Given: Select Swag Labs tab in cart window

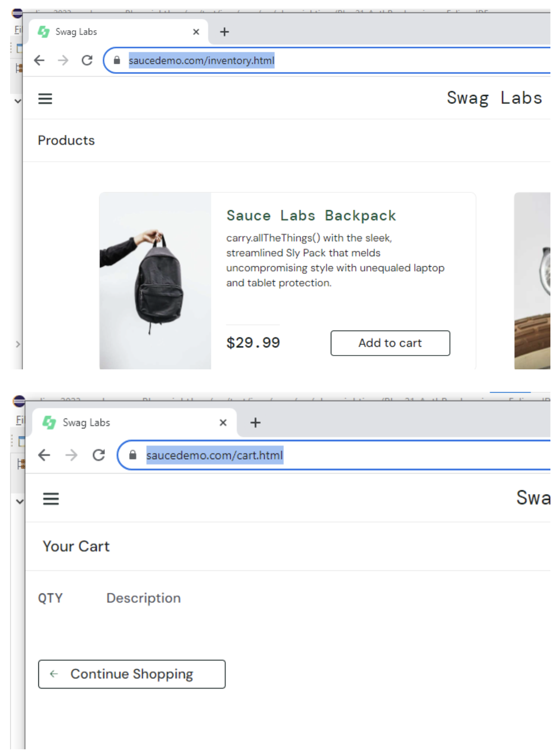Looking at the screenshot, I should (134, 423).
